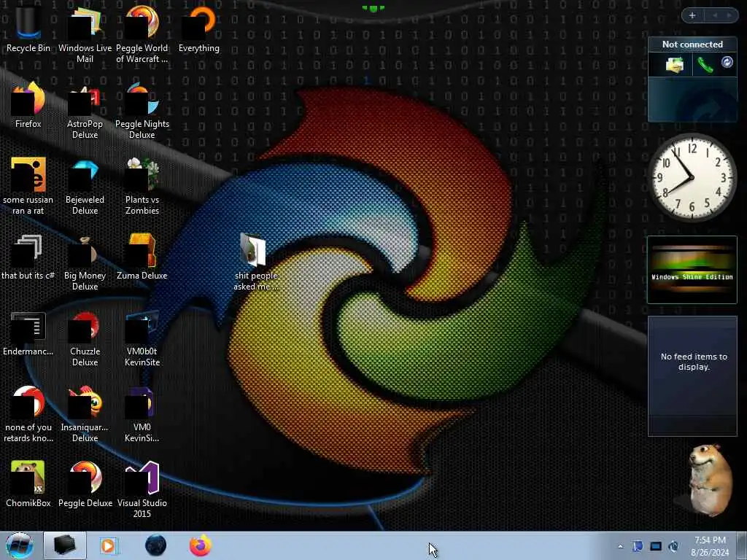Screen dimensions: 747x560
Task: Select the Bejeweled Deluxe shortcut
Action: pyautogui.click(x=85, y=186)
